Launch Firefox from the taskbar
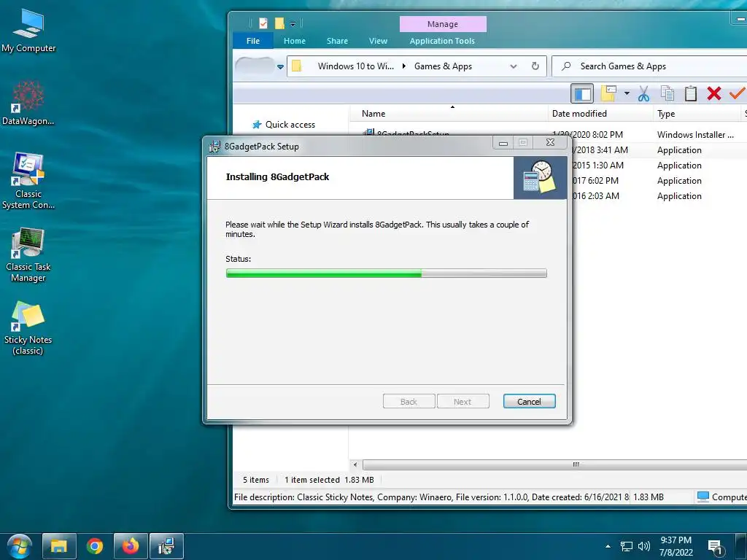 point(130,545)
